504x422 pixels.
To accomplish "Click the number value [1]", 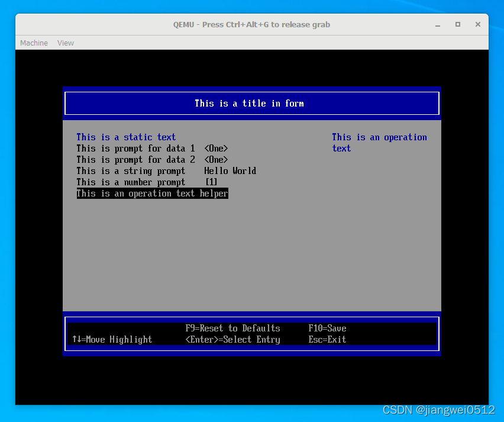I will coord(211,182).
